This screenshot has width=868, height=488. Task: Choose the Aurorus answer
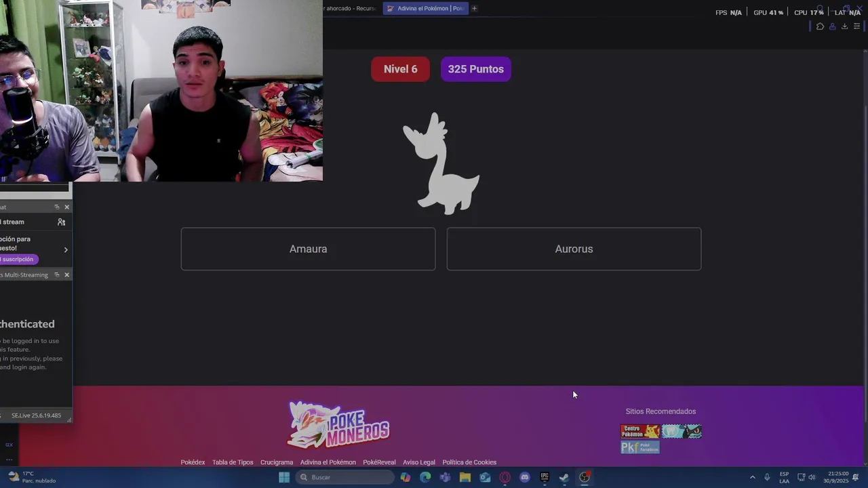(x=574, y=249)
